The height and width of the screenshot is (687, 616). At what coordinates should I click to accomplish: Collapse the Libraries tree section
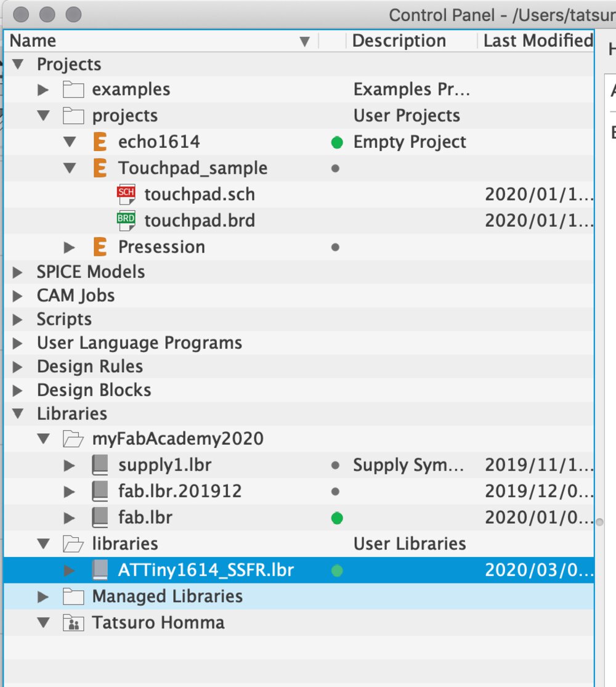pyautogui.click(x=17, y=414)
